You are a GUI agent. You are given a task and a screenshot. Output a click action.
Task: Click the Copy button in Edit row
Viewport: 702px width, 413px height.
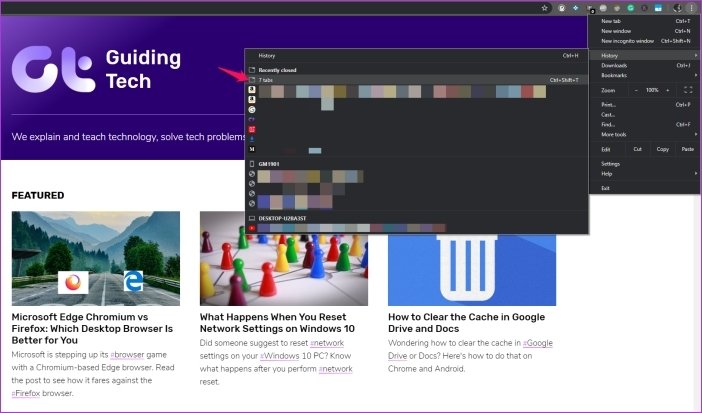click(x=662, y=149)
